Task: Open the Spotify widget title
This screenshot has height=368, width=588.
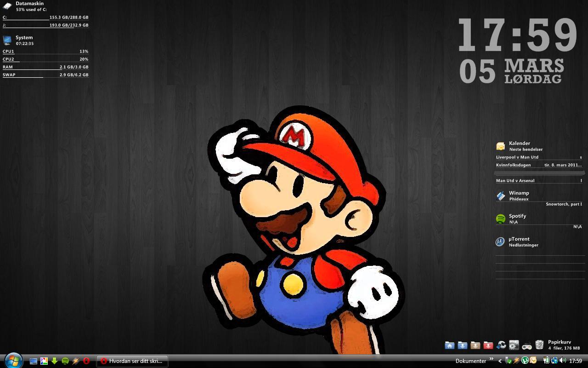Action: [x=518, y=216]
